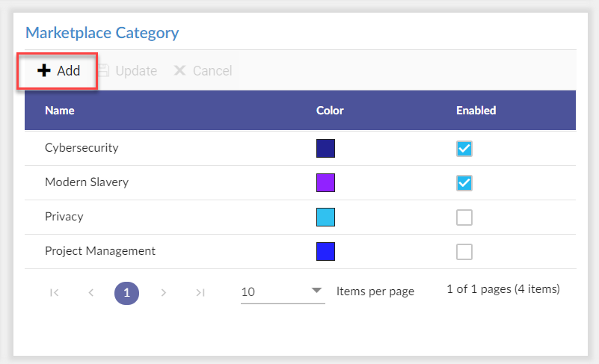
Task: Enable the Privacy category checkbox
Action: point(464,218)
